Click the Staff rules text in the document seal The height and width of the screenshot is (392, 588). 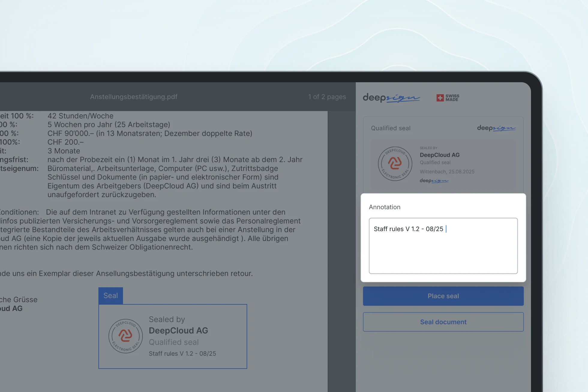click(x=182, y=354)
